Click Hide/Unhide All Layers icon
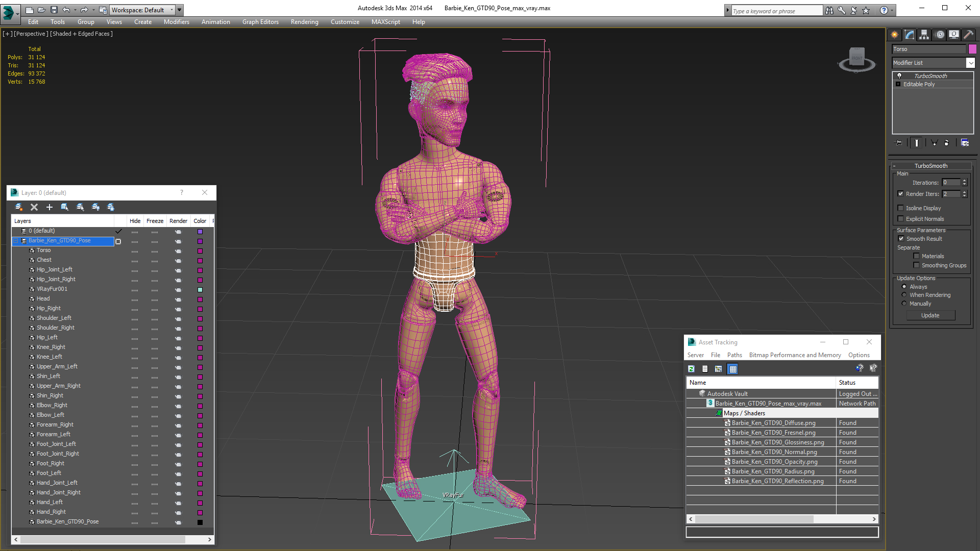Image resolution: width=980 pixels, height=551 pixels. tap(95, 207)
